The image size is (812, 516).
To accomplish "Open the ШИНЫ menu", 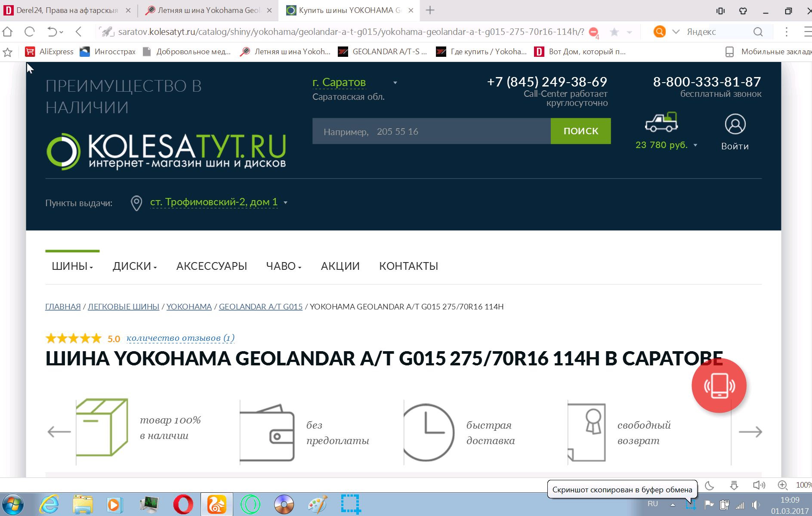I will tap(72, 266).
